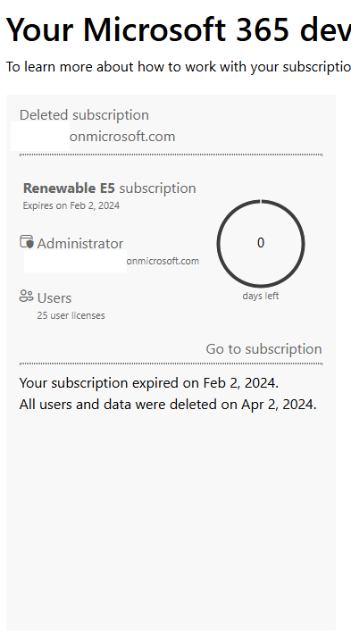Screen dimensions: 351x644
Task: Click the users and data deleted message
Action: point(168,405)
